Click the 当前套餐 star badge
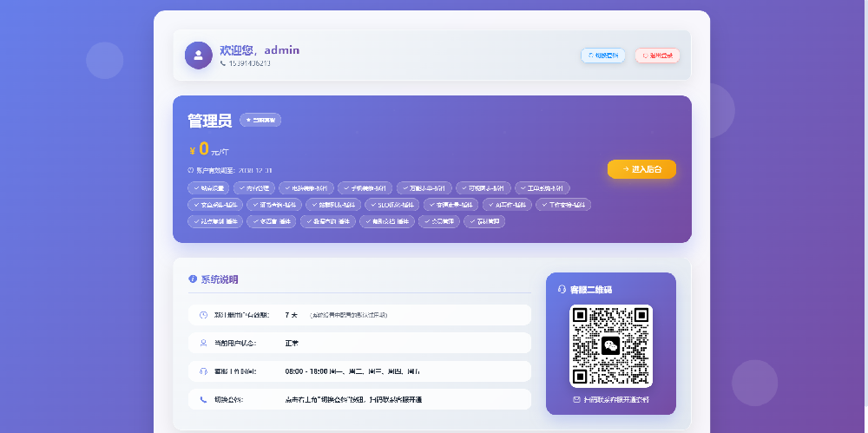The width and height of the screenshot is (868, 433). pyautogui.click(x=260, y=120)
